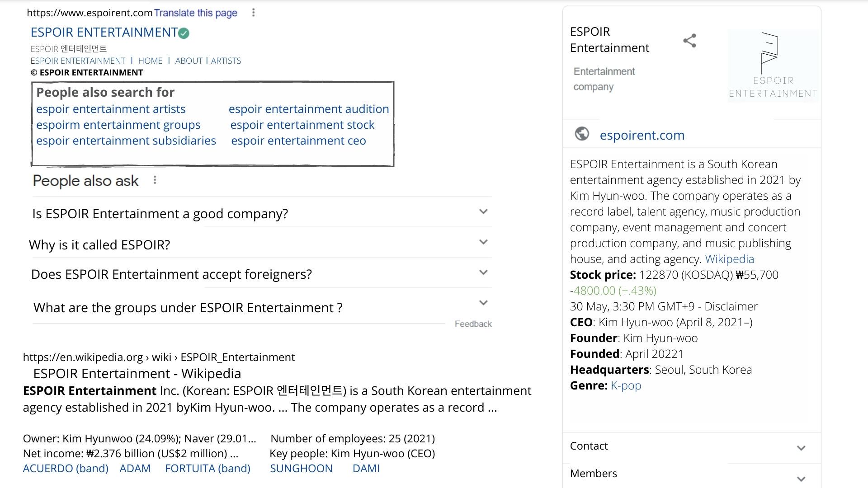
Task: Click the 'Net income' line in Wikipedia result
Action: click(x=130, y=454)
